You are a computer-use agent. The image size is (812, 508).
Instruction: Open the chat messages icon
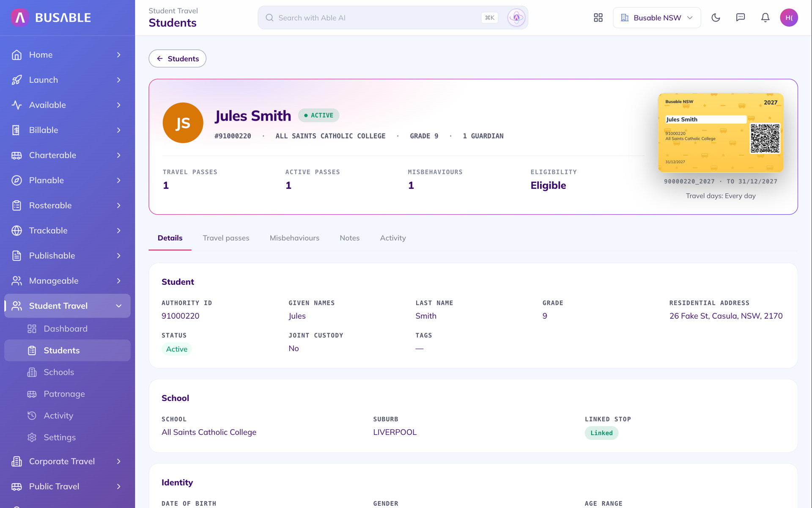pos(741,18)
